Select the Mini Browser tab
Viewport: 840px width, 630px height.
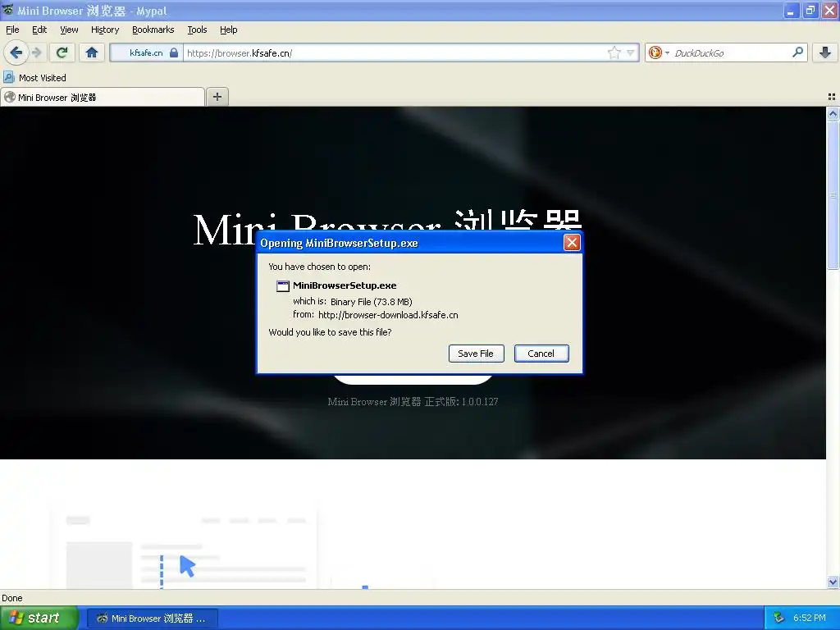(103, 97)
